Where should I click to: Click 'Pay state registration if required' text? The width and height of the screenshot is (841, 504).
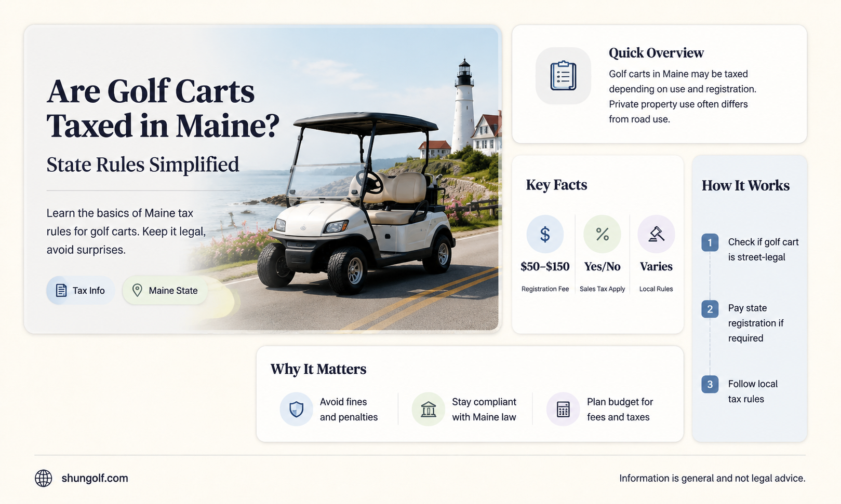point(756,323)
